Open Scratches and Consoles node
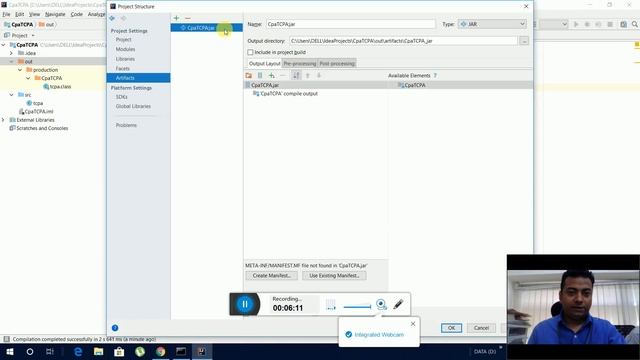This screenshot has width=640, height=360. [39, 128]
